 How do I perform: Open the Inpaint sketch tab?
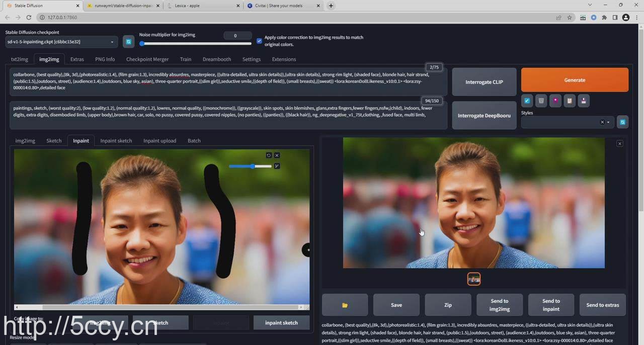pyautogui.click(x=116, y=141)
